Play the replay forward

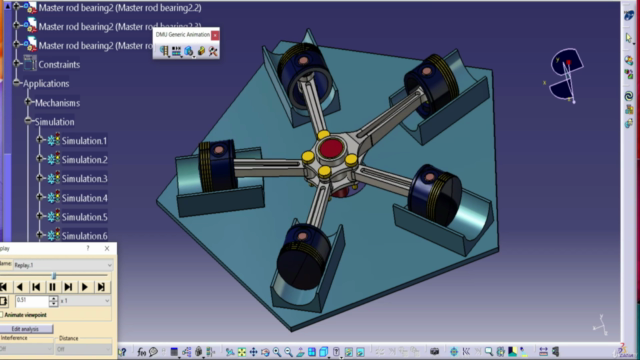pyautogui.click(x=84, y=287)
